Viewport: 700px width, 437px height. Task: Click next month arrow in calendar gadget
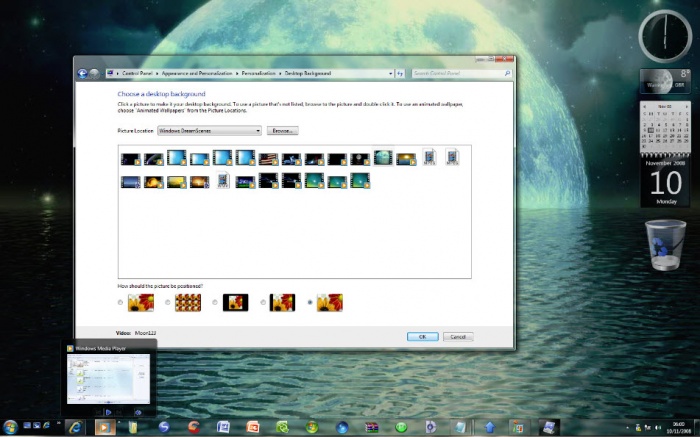coord(687,107)
